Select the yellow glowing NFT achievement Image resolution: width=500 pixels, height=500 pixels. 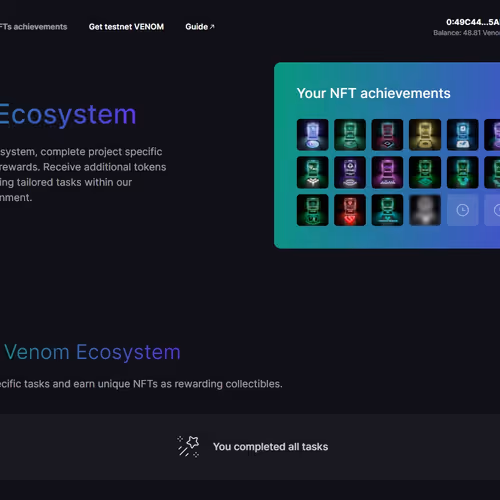(425, 135)
